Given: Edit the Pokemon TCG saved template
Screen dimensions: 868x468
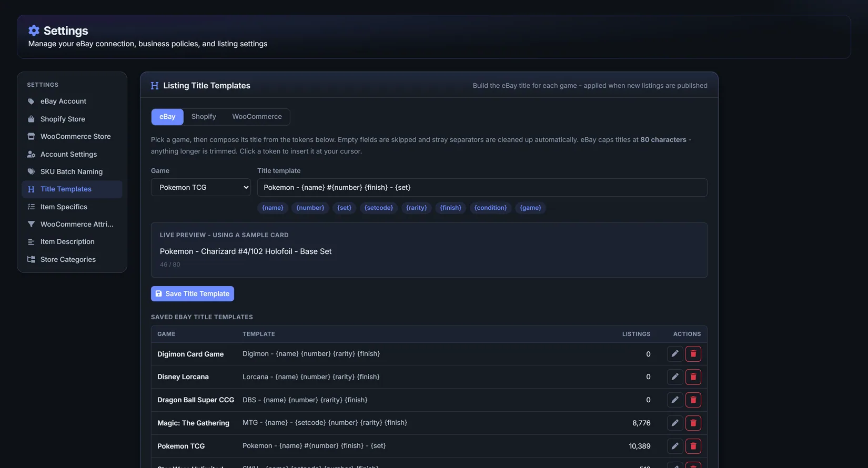Looking at the screenshot, I should coord(675,446).
